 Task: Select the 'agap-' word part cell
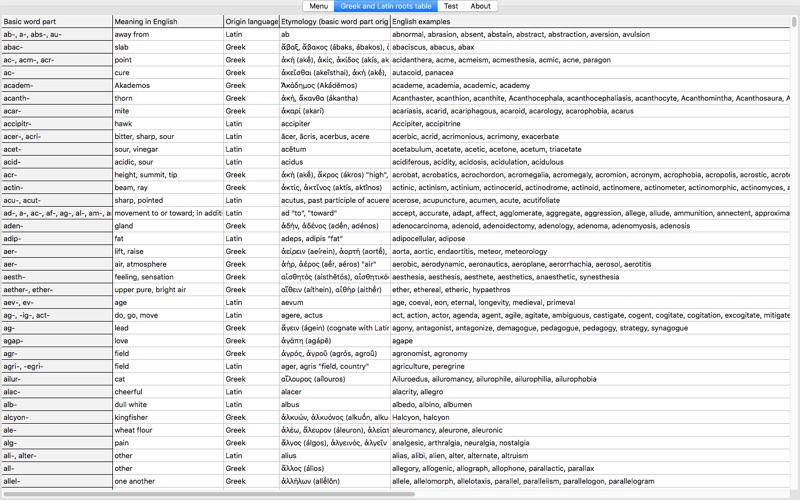tap(56, 340)
